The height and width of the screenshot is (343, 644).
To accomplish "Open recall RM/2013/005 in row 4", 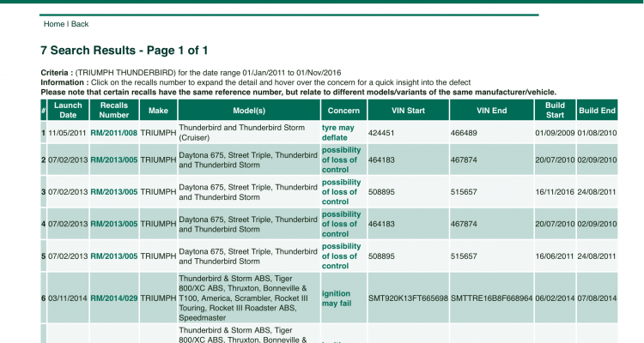I will [x=113, y=224].
